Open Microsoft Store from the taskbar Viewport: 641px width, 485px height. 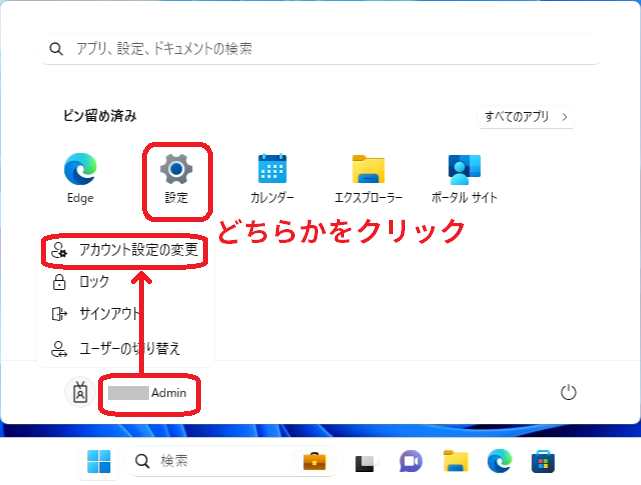click(543, 462)
